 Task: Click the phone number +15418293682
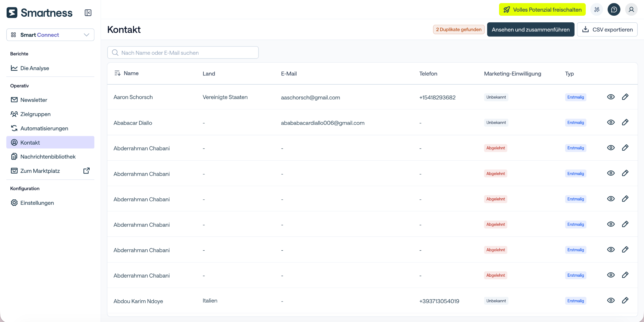pos(437,97)
